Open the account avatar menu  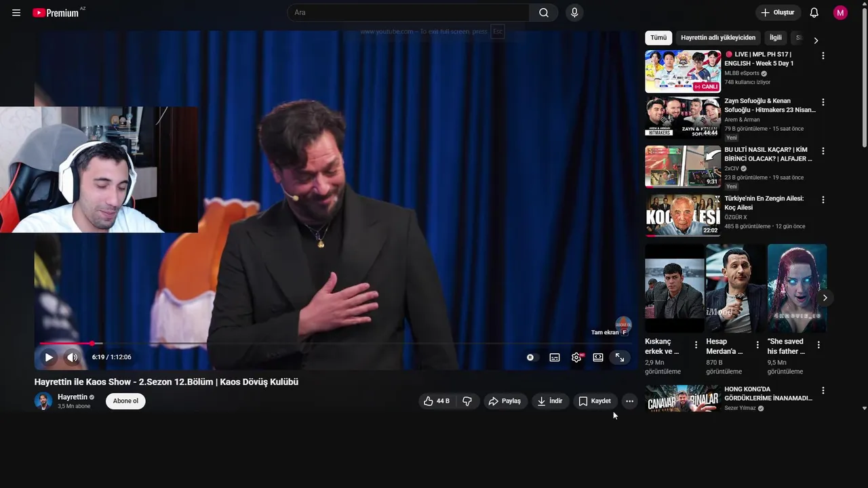coord(840,13)
